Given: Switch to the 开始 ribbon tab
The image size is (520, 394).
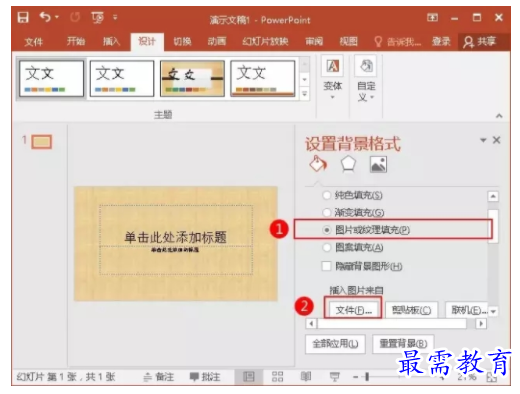Looking at the screenshot, I should (76, 41).
